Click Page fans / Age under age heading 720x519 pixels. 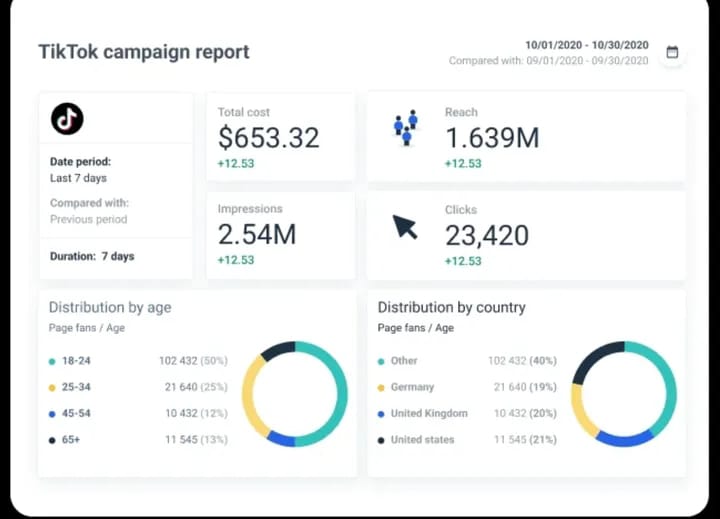click(x=87, y=328)
